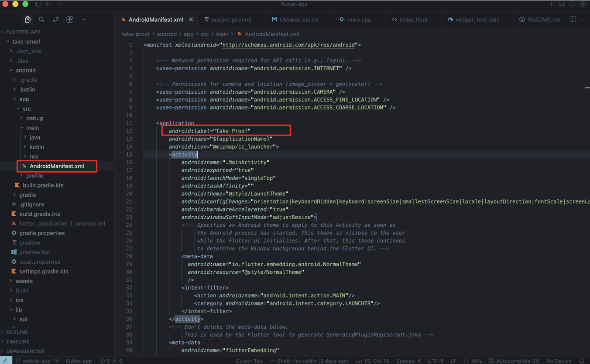Click Cursor Tab in status bar
Image resolution: width=590 pixels, height=364 pixels.
(249, 361)
